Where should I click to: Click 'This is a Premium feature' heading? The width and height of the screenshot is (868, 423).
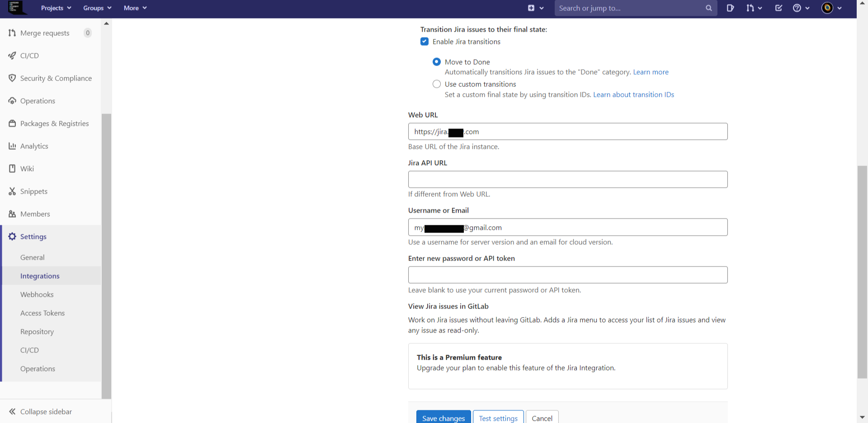(459, 357)
